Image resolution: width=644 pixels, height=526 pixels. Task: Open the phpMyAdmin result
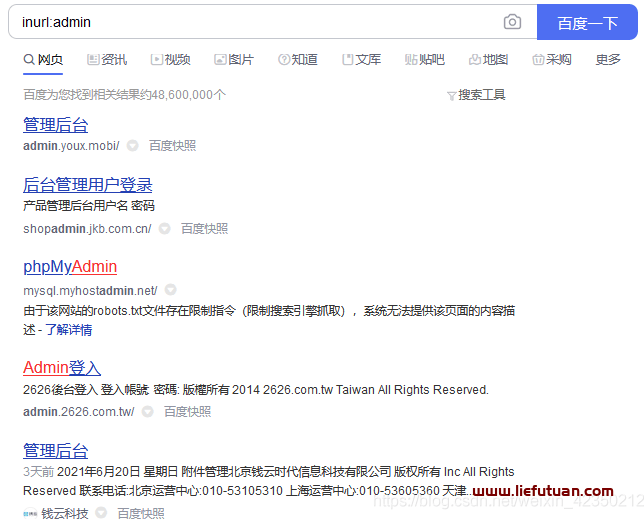click(x=70, y=267)
